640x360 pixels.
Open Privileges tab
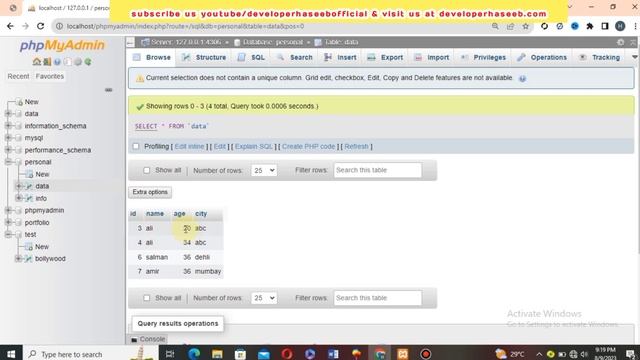tap(483, 58)
